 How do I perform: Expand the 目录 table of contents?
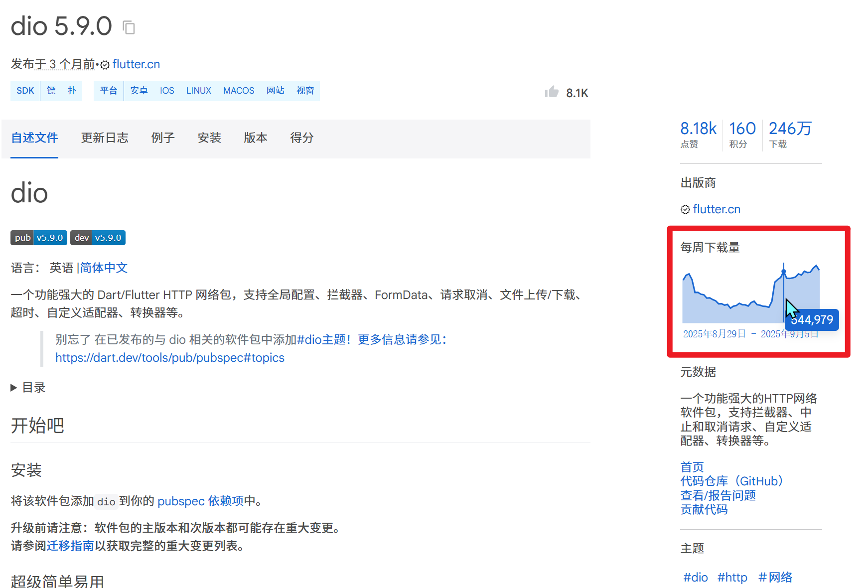tap(28, 387)
